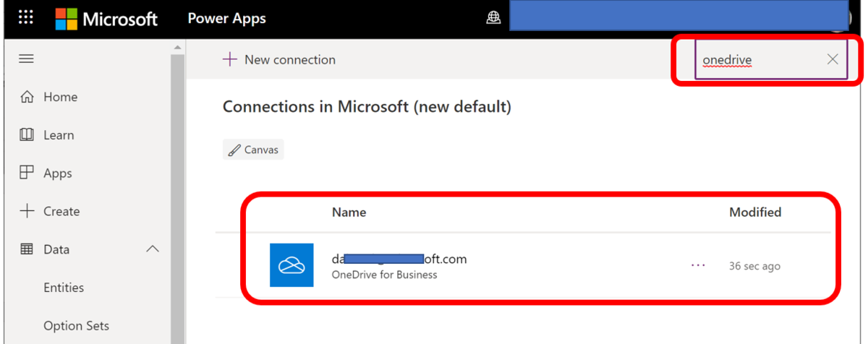Click the OneDrive for Business cloud icon
Image resolution: width=868 pixels, height=344 pixels.
pos(292,265)
